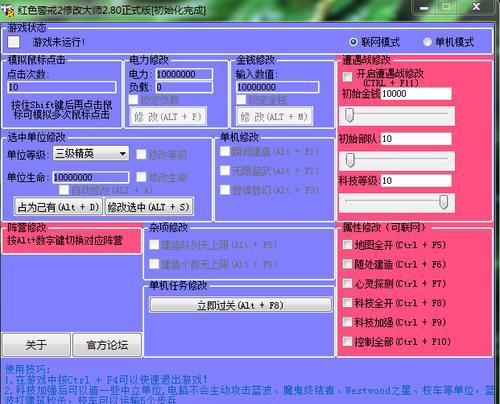
Task: Click the 科技等级 slider thumb
Action: click(443, 202)
